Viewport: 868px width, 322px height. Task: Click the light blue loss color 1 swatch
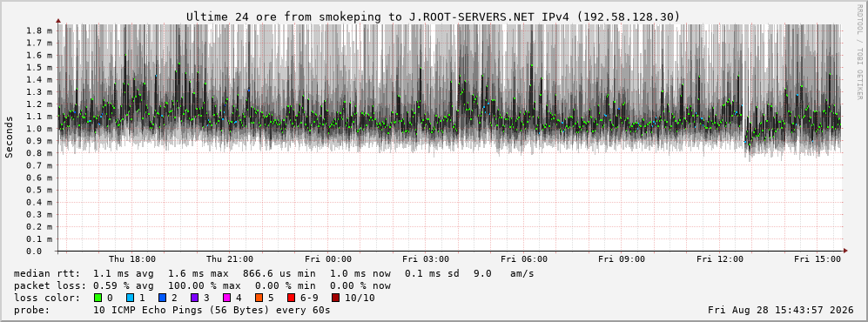point(130,299)
